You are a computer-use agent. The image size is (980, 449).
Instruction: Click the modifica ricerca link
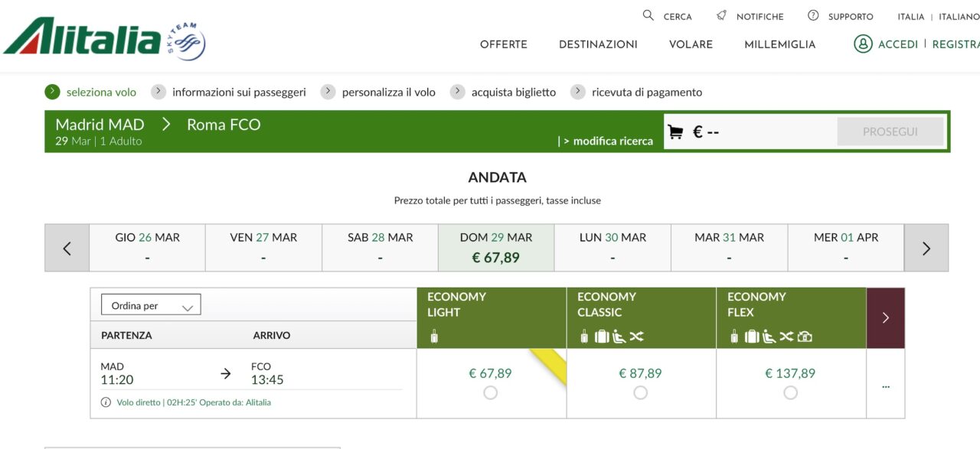(612, 141)
